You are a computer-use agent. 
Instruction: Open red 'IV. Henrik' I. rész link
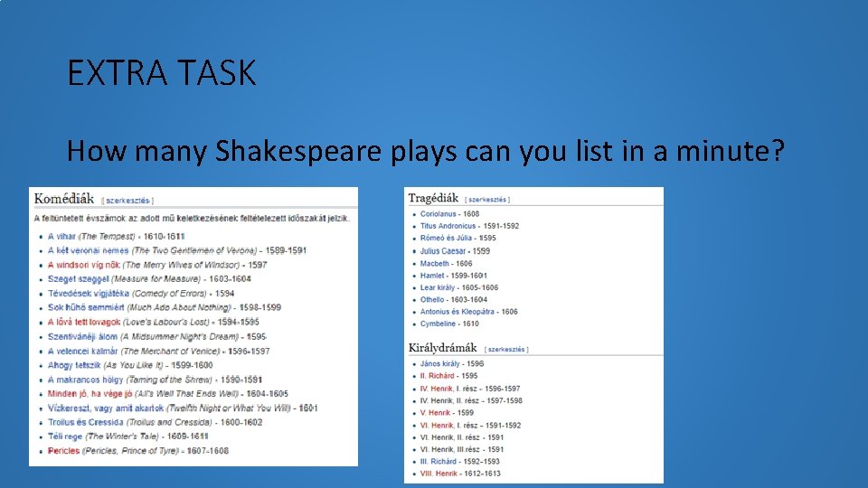coord(436,389)
